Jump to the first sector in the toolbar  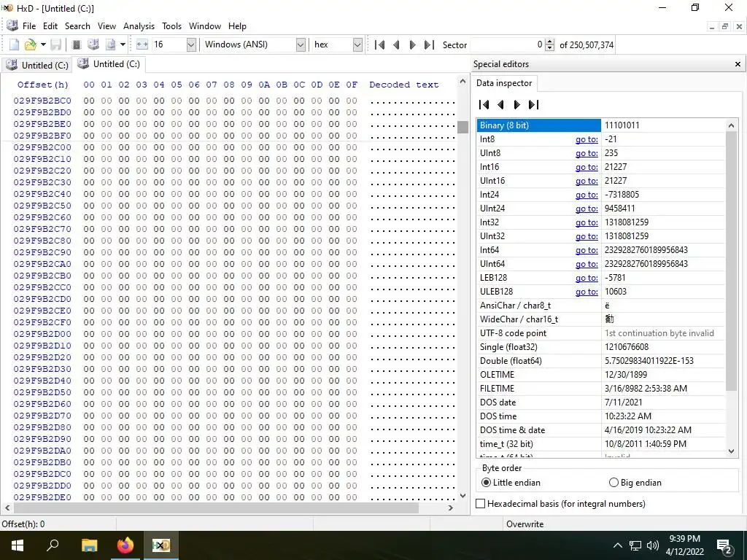click(379, 44)
